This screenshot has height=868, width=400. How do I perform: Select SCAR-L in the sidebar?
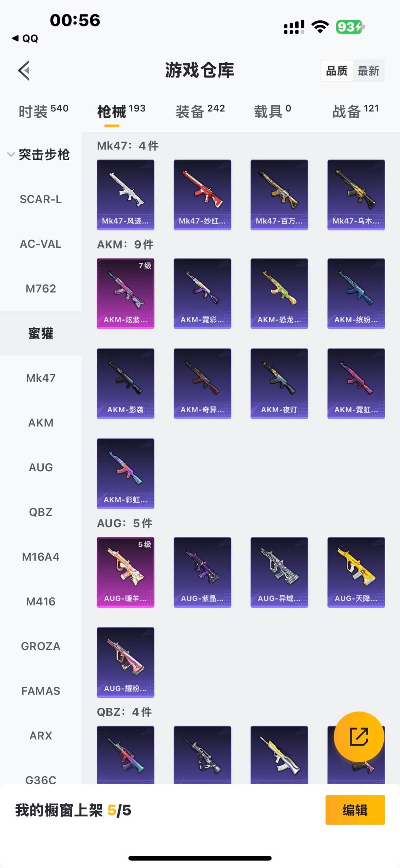[x=41, y=199]
